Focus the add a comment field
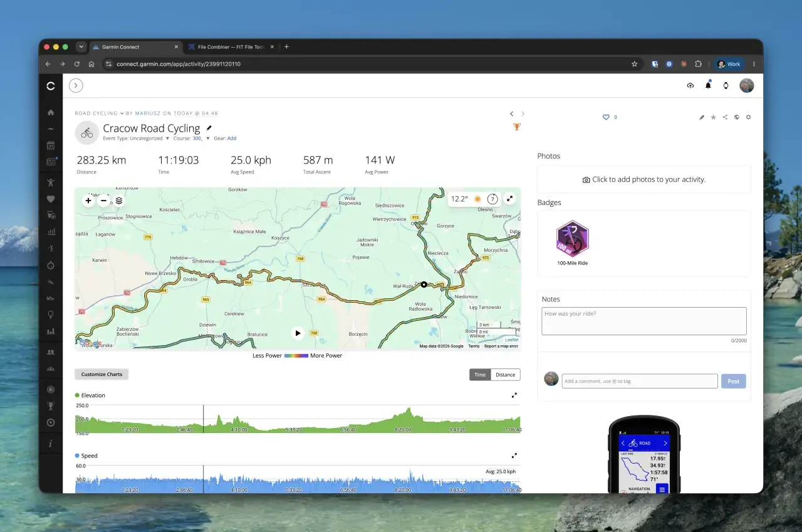The width and height of the screenshot is (802, 532). (x=640, y=381)
